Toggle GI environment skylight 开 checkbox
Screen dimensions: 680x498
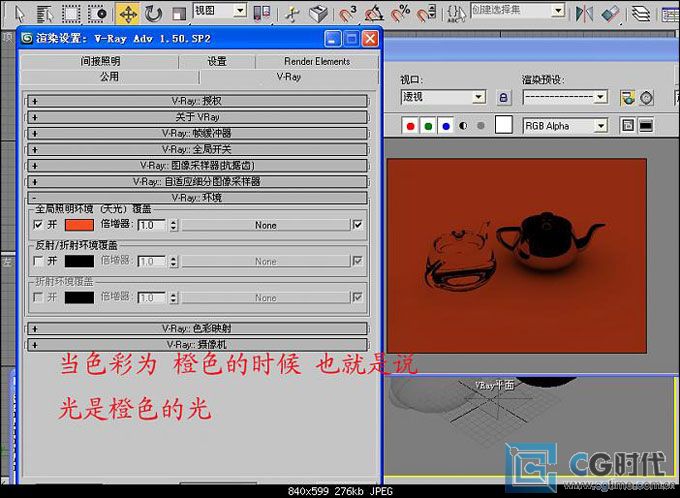click(38, 224)
